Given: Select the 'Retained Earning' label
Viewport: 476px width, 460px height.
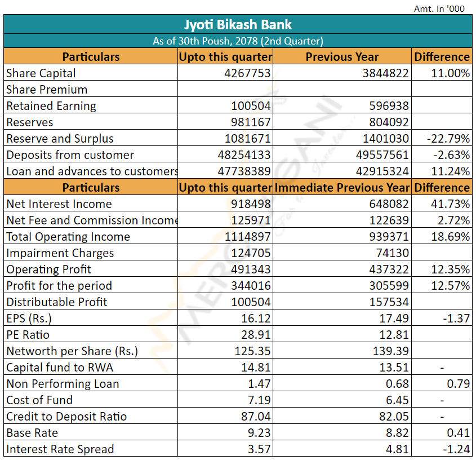Looking at the screenshot, I should coord(51,106).
